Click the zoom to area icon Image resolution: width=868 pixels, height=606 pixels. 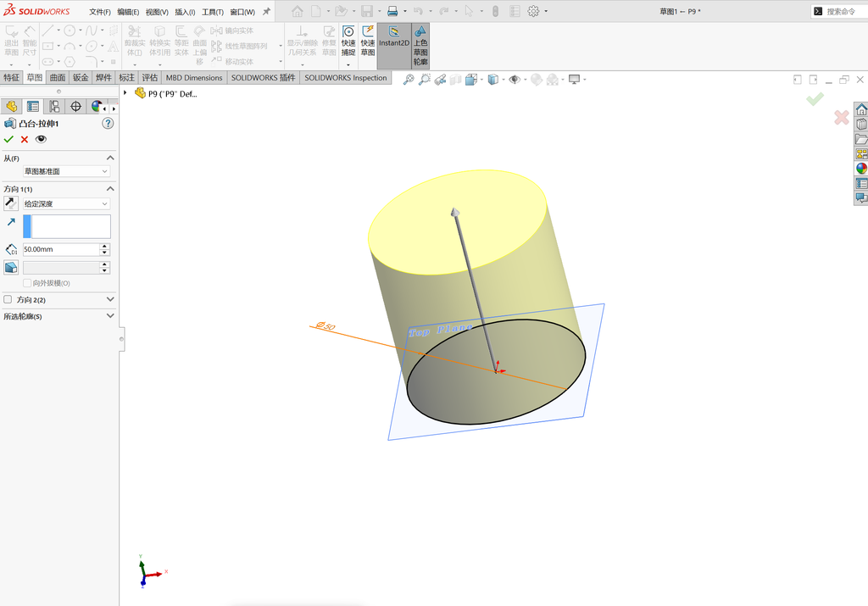pos(425,80)
